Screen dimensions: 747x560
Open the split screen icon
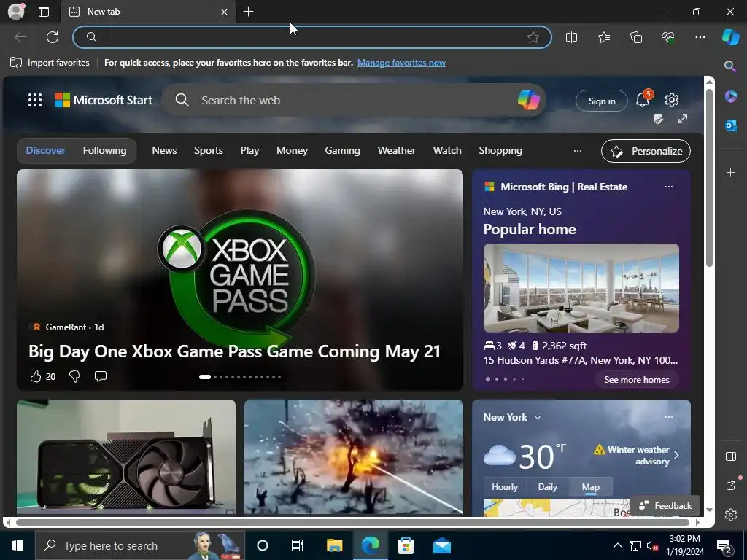(x=571, y=37)
